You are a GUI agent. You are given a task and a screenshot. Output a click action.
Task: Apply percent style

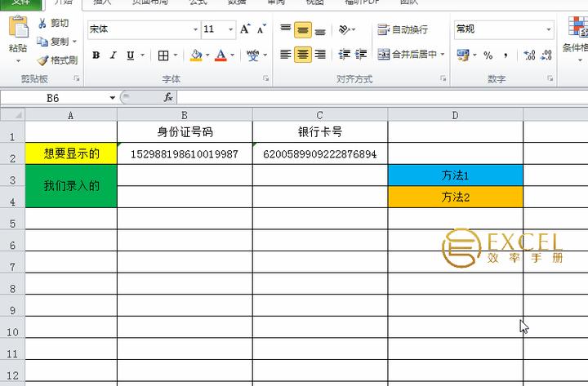coord(488,55)
